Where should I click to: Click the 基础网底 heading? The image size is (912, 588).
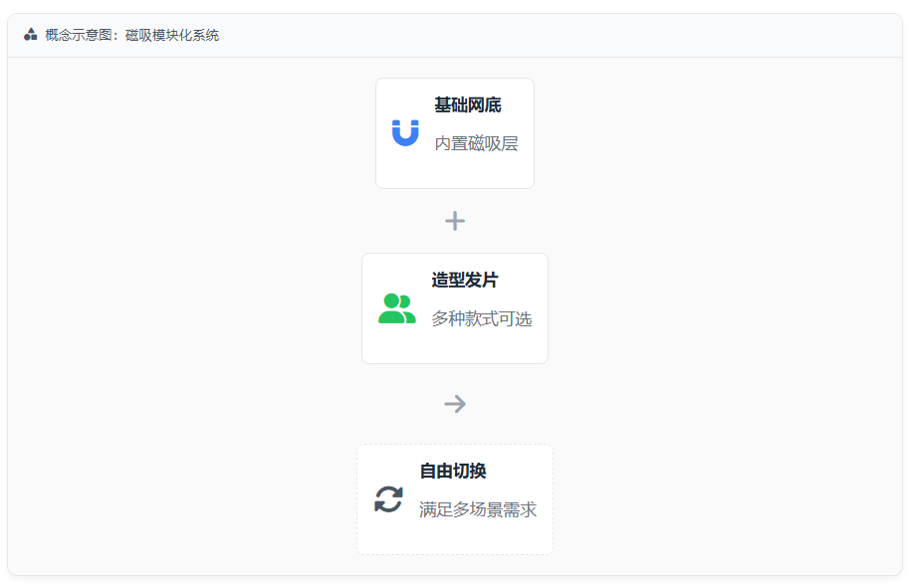pos(468,105)
